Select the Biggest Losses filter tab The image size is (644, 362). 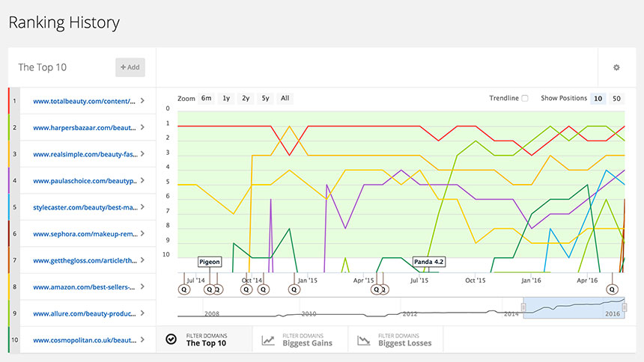coord(395,340)
